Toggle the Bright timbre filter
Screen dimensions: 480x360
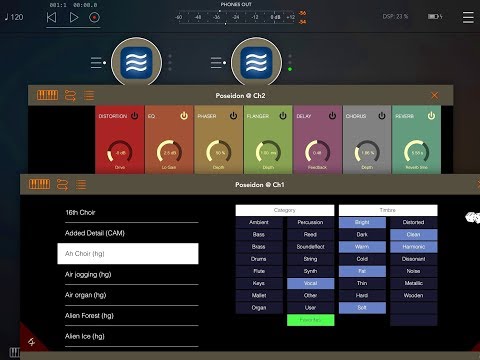coord(362,222)
